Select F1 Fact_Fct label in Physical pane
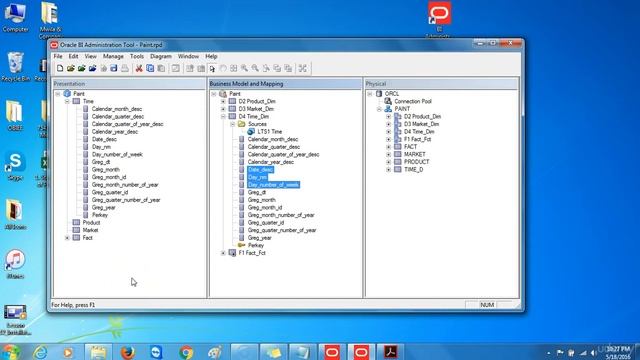640x360 pixels. [x=418, y=139]
